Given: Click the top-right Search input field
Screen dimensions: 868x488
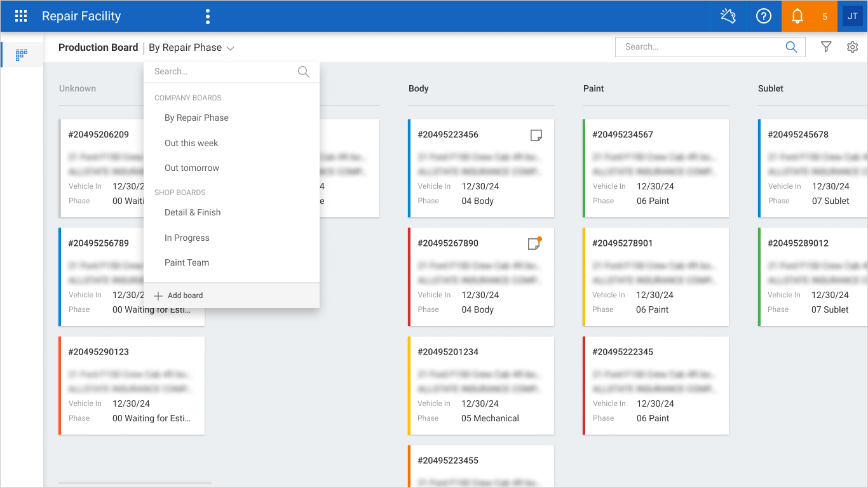Looking at the screenshot, I should pyautogui.click(x=710, y=47).
